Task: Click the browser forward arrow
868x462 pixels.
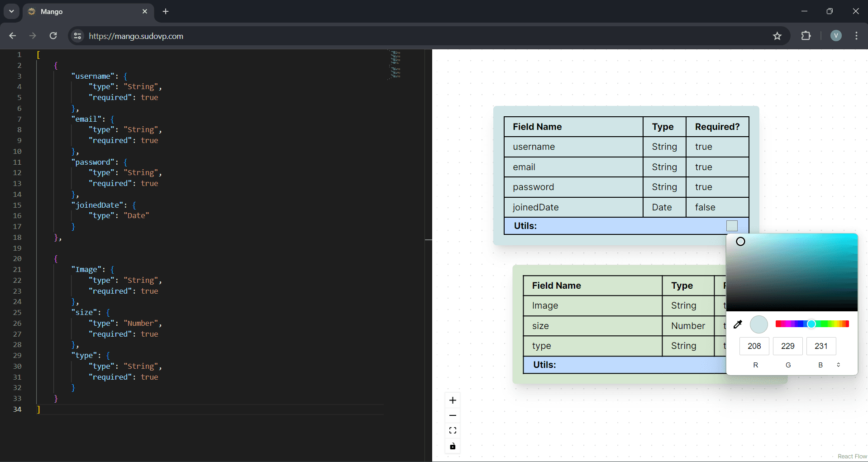Action: [33, 36]
